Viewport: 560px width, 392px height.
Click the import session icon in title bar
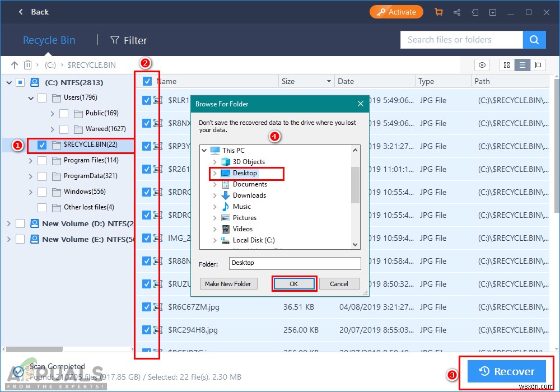(x=475, y=12)
